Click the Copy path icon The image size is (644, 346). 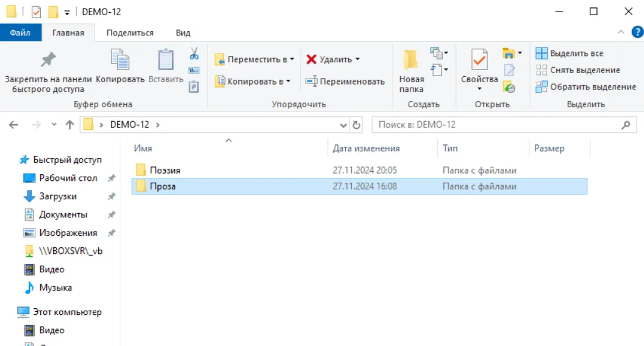tap(194, 70)
